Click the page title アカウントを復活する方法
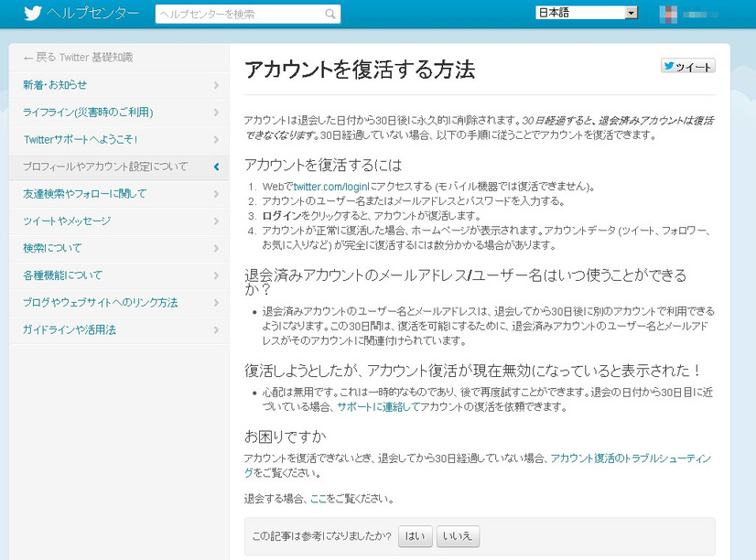This screenshot has height=560, width=756. 360,70
